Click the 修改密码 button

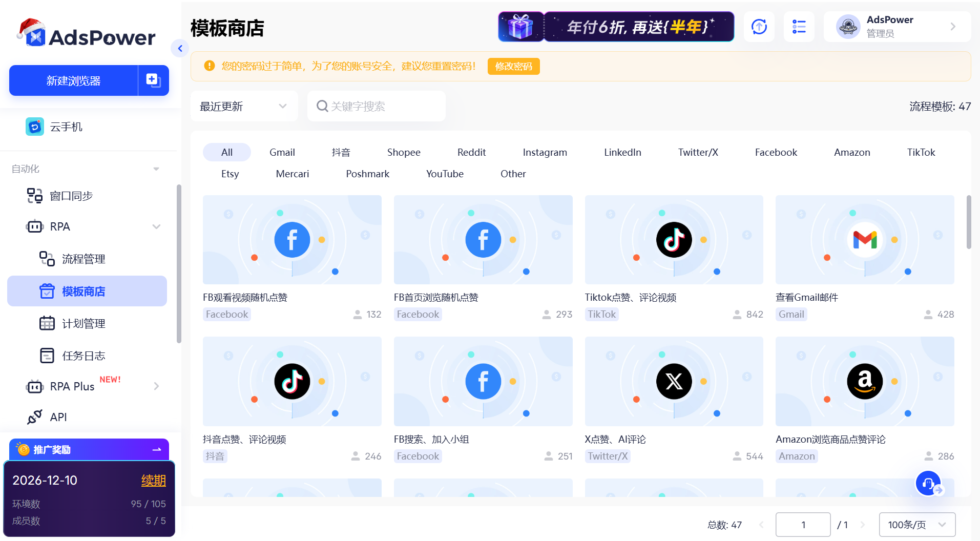coord(513,66)
